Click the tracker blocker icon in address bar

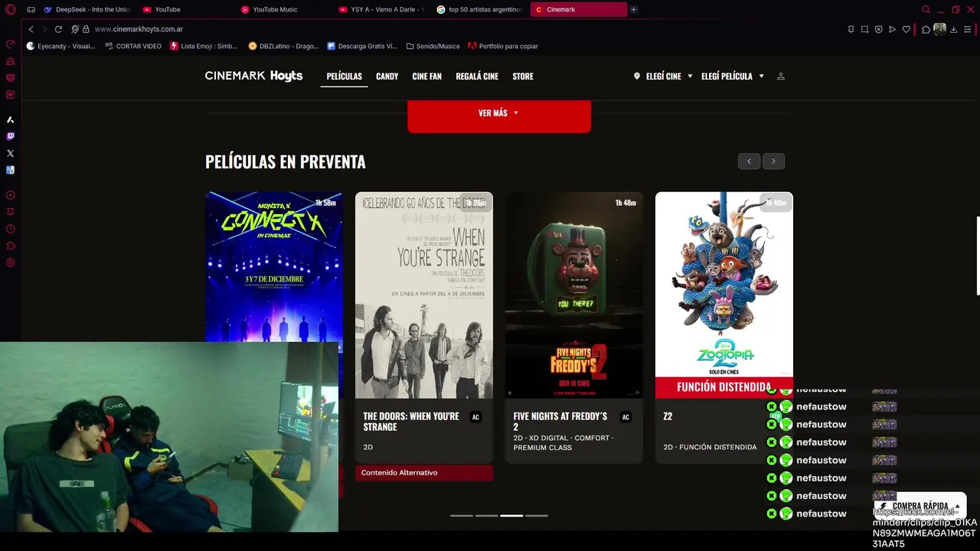pyautogui.click(x=75, y=29)
